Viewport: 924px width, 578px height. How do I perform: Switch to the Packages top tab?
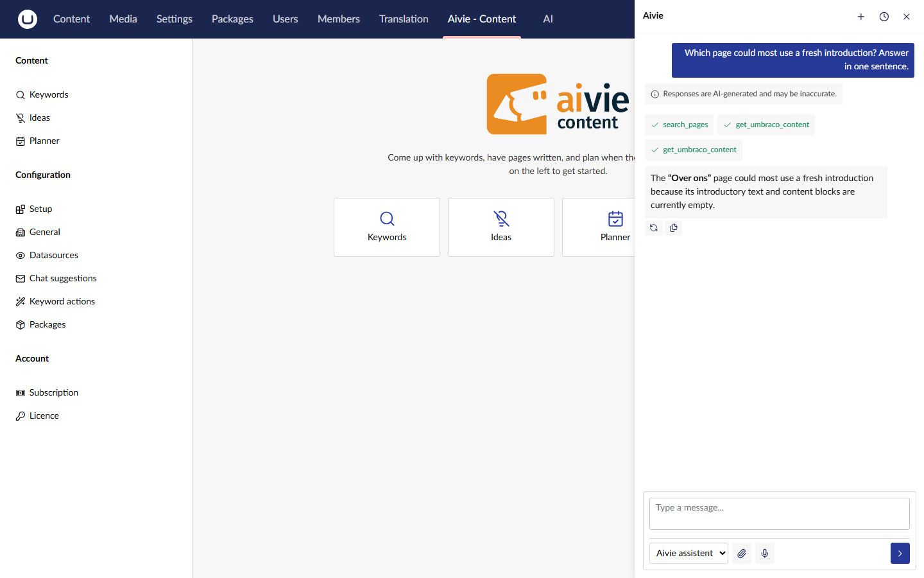(232, 19)
